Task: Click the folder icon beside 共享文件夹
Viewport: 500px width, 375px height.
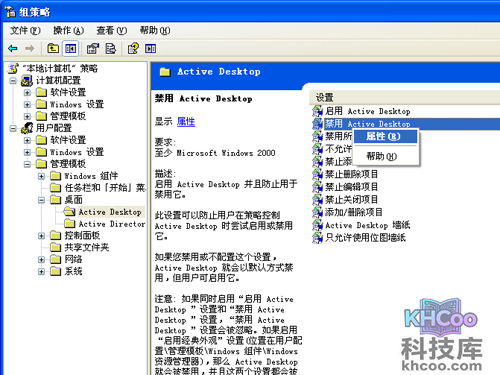Action: [x=55, y=247]
